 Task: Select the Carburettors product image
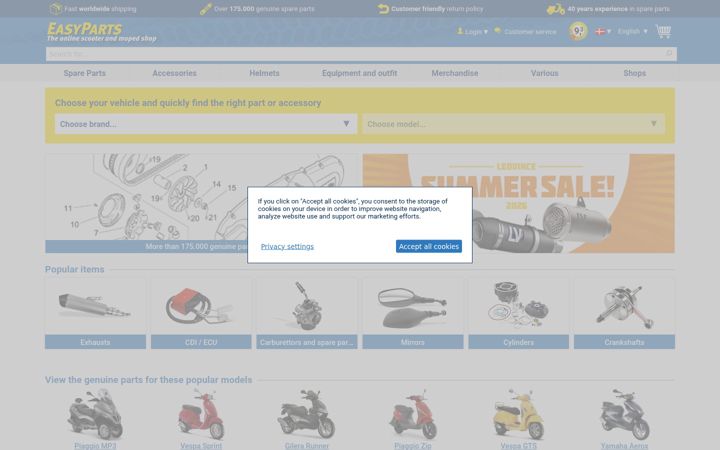[307, 306]
